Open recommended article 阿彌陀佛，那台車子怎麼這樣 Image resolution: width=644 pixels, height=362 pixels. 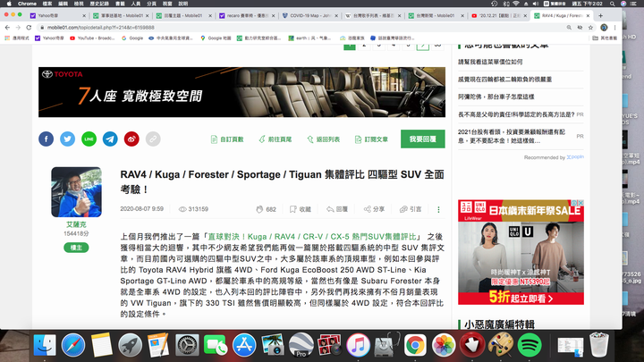[x=496, y=97]
